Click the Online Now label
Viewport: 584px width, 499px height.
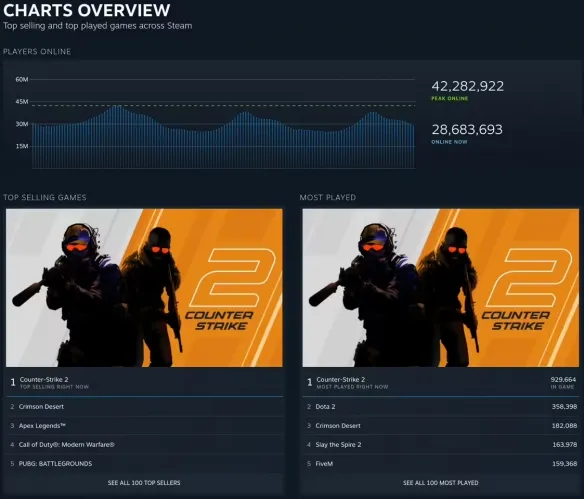click(x=449, y=142)
